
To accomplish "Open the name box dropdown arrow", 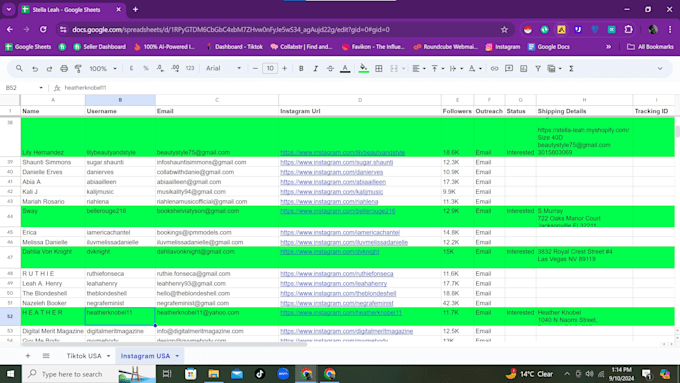I will click(41, 88).
